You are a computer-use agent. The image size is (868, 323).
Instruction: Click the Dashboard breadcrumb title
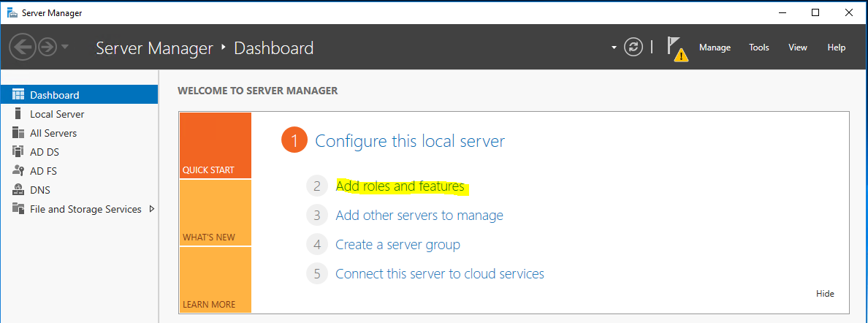tap(273, 48)
